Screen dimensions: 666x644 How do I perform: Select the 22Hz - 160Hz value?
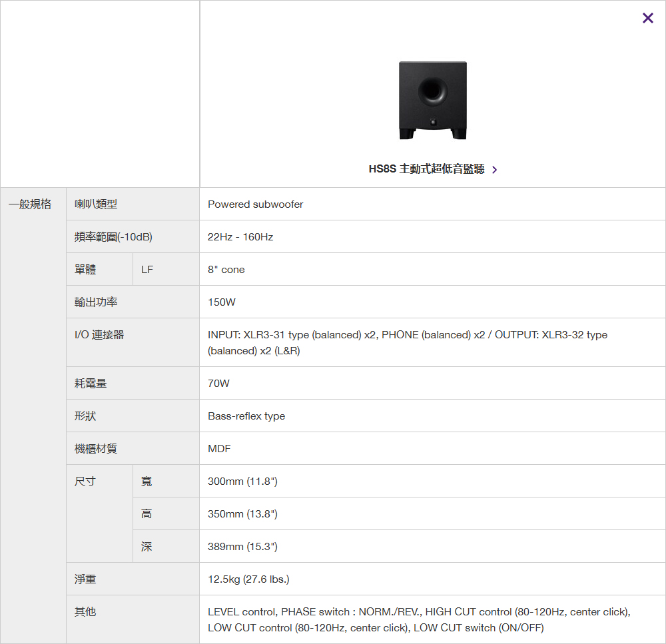tap(240, 237)
